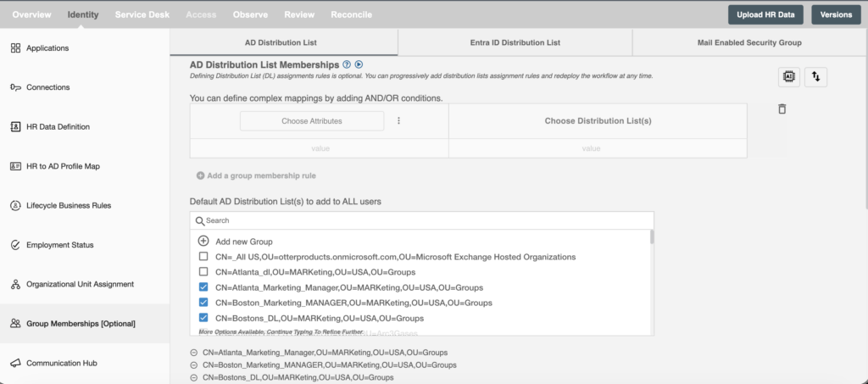Click Add a group membership rule

pos(256,176)
